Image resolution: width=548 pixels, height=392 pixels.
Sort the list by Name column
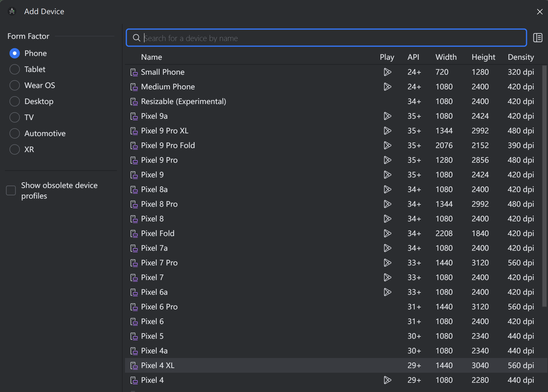click(x=152, y=57)
